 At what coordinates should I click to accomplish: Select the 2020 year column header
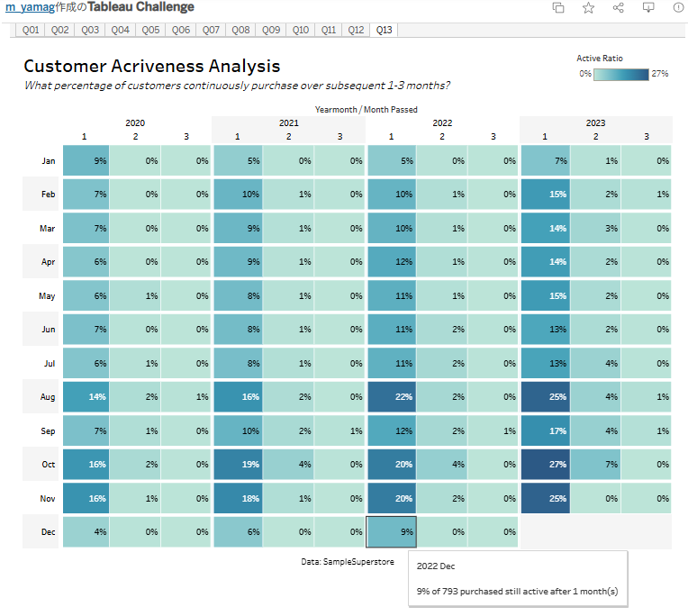click(135, 122)
